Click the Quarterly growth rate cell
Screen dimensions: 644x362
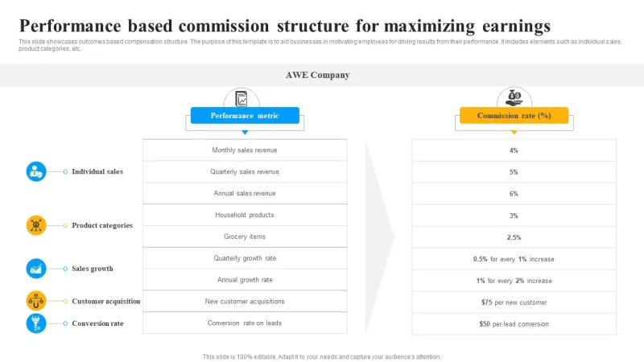[x=245, y=258]
